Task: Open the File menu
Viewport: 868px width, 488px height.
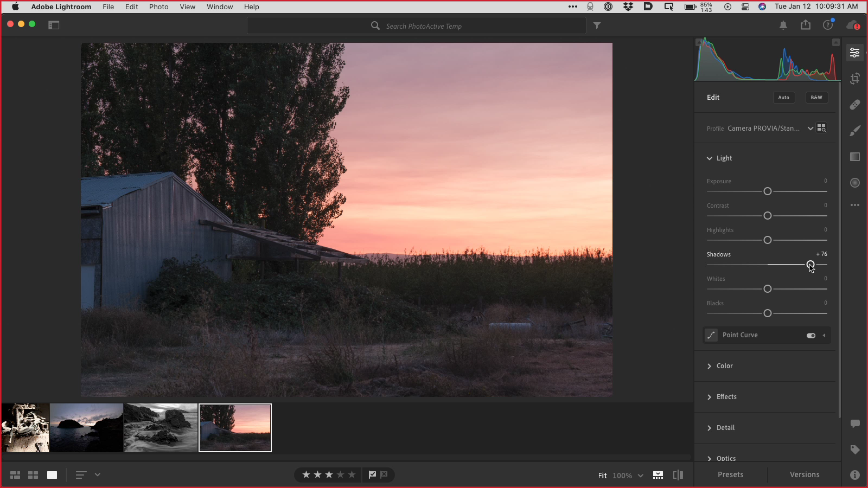Action: click(x=108, y=7)
